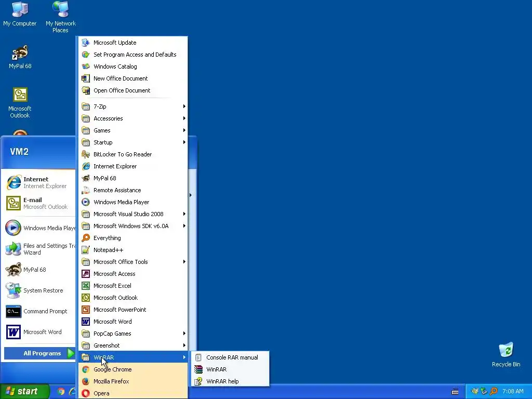Expand the PopCap Games arrow
Screen dimensions: 532x399
(x=184, y=334)
